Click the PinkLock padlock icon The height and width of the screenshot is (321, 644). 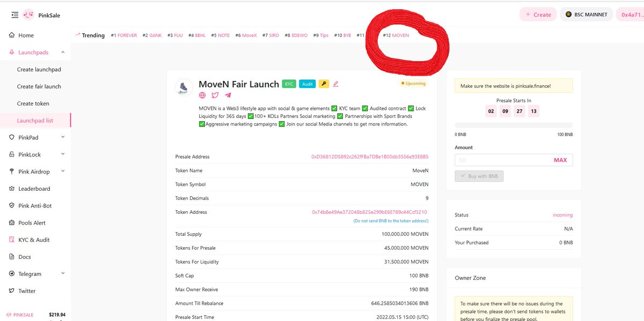click(x=13, y=155)
